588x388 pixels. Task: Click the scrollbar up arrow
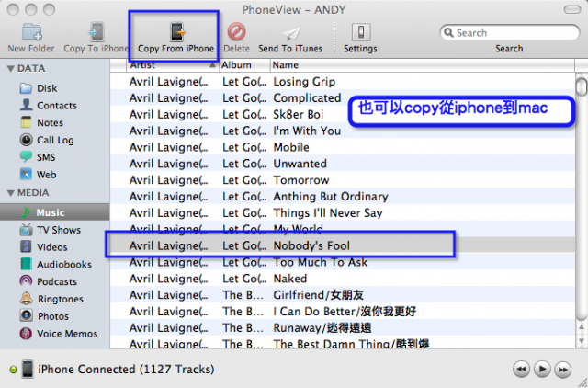[x=582, y=327]
